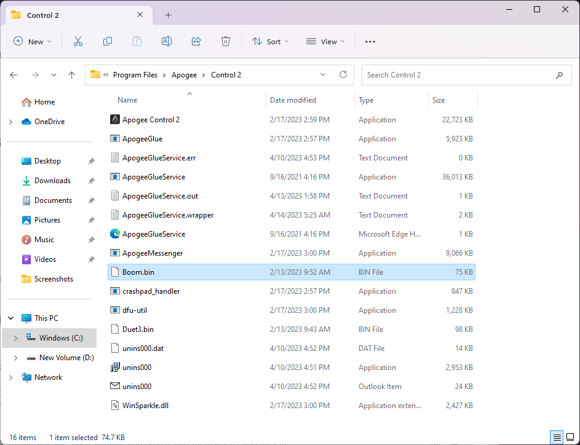
Task: Select the ApogeeGlueService.err file
Action: pos(291,158)
